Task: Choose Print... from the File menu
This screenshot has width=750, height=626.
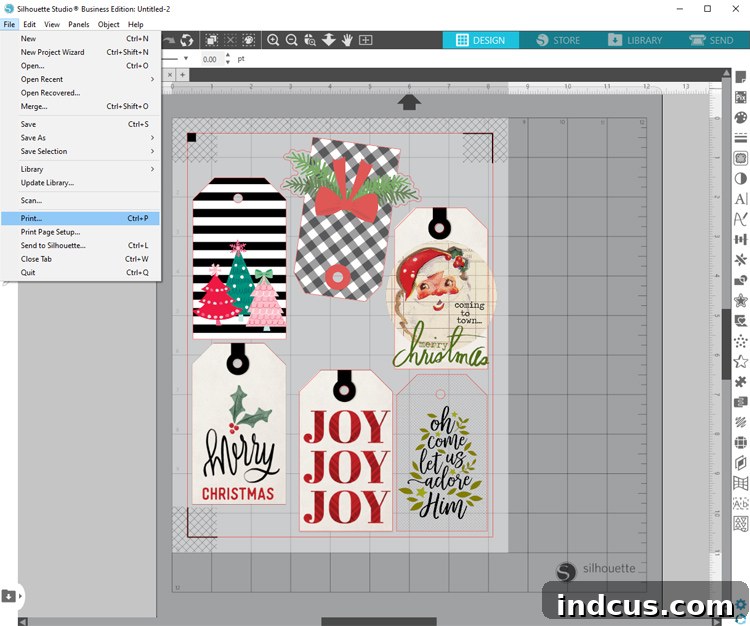Action: click(x=80, y=219)
